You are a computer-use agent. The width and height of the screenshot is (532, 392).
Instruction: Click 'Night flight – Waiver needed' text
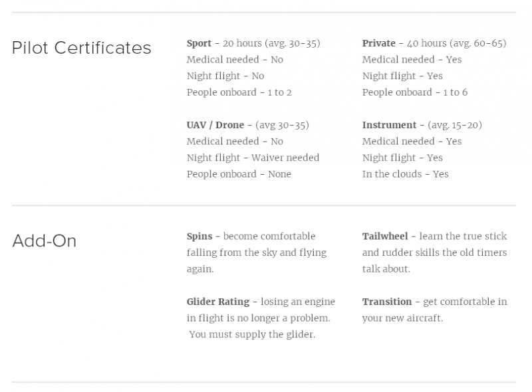point(253,157)
